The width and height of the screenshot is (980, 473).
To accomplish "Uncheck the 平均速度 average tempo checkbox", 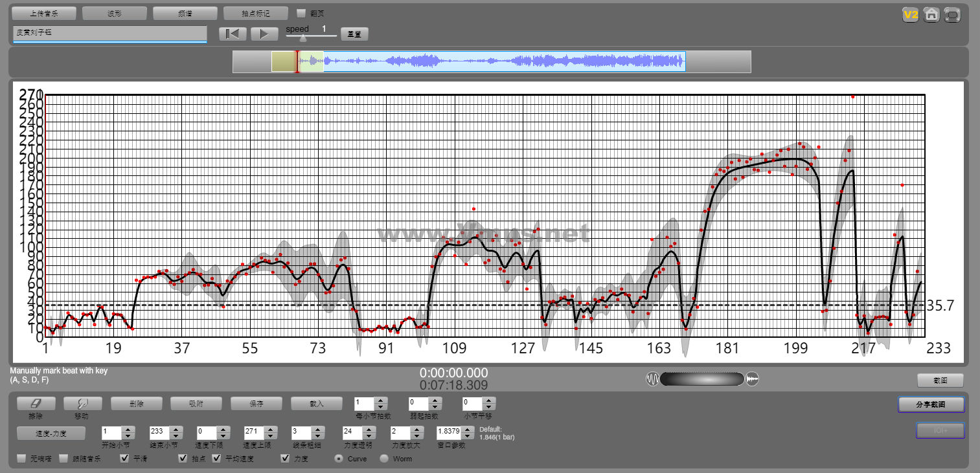I will [217, 459].
